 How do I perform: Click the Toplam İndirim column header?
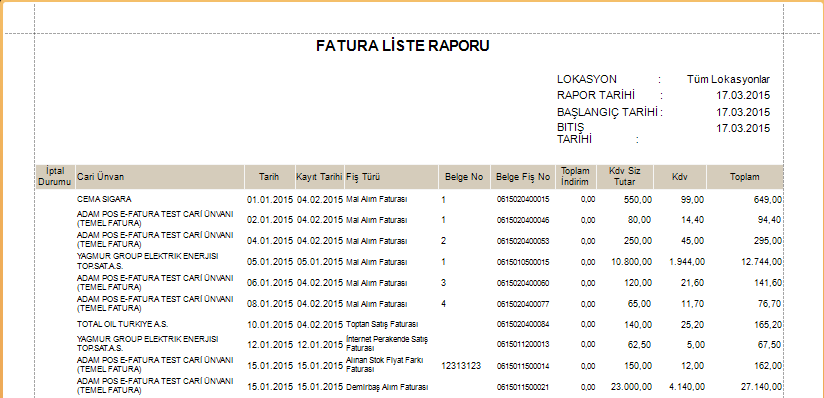[x=576, y=177]
